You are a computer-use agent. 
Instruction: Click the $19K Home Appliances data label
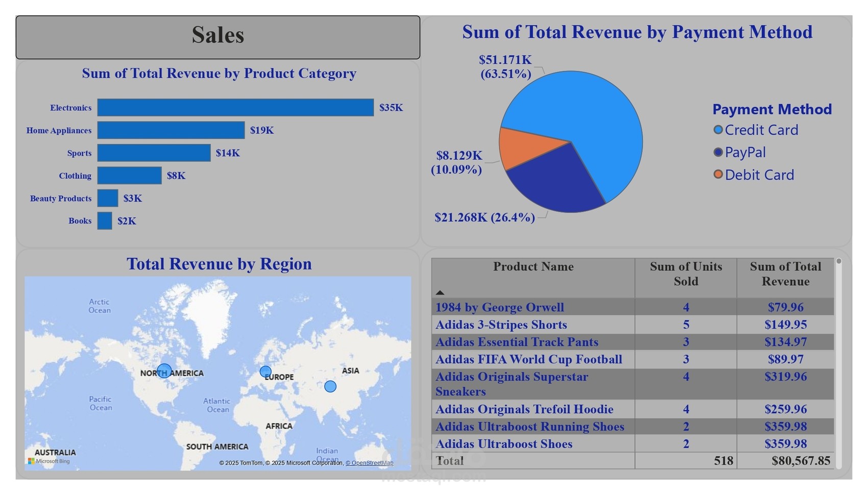click(262, 130)
